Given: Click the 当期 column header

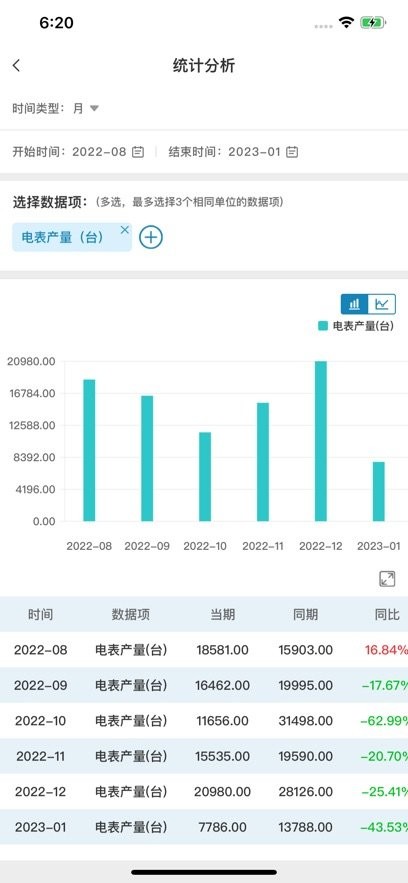Looking at the screenshot, I should click(223, 614).
